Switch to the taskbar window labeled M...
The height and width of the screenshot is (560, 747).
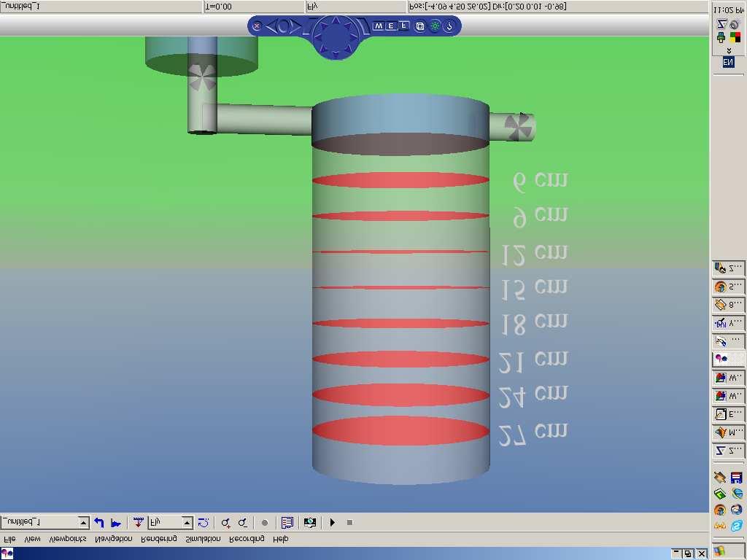coord(729,432)
